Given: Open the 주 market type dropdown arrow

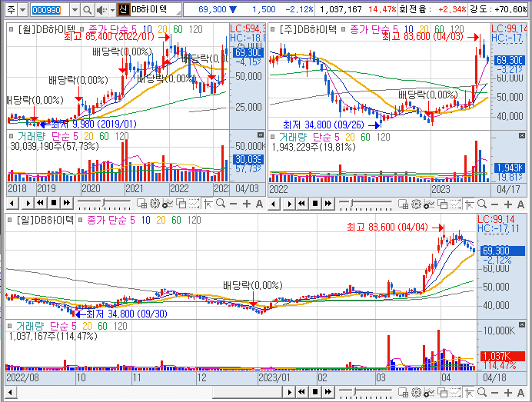Looking at the screenshot, I should (23, 10).
